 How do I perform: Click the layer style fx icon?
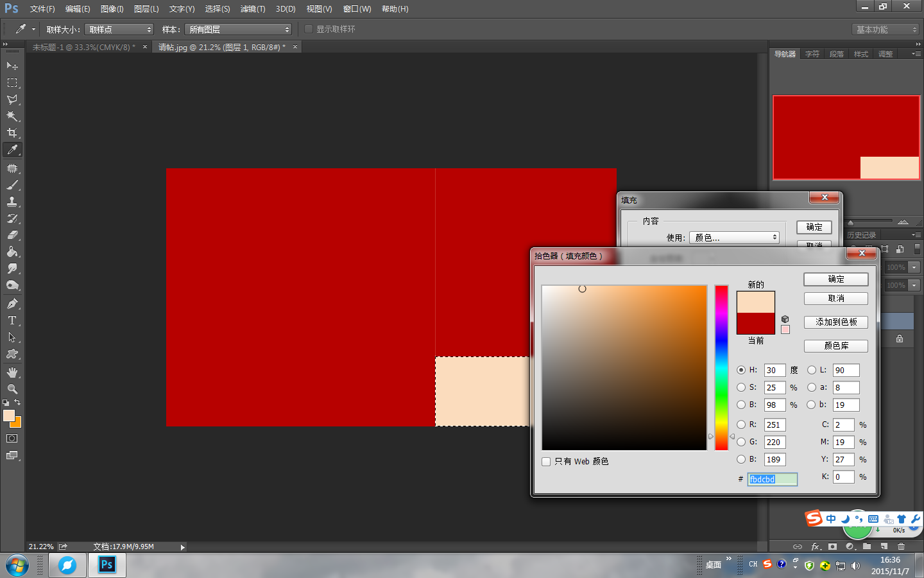[x=816, y=547]
